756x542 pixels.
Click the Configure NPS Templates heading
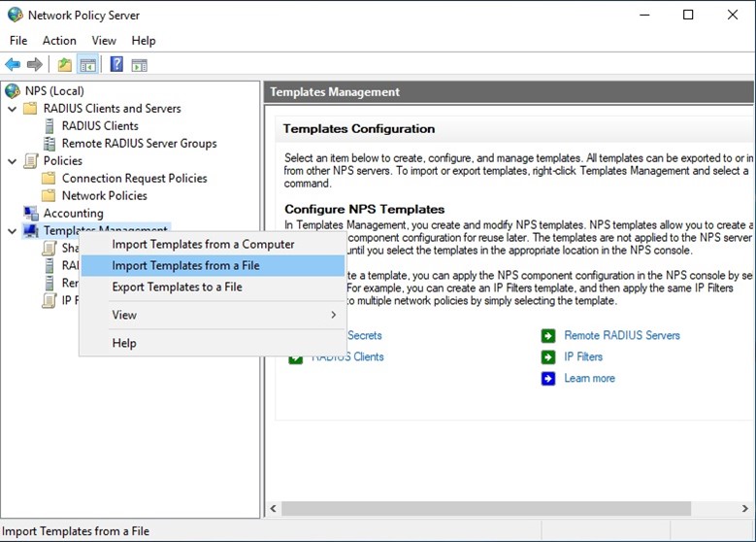pyautogui.click(x=365, y=209)
